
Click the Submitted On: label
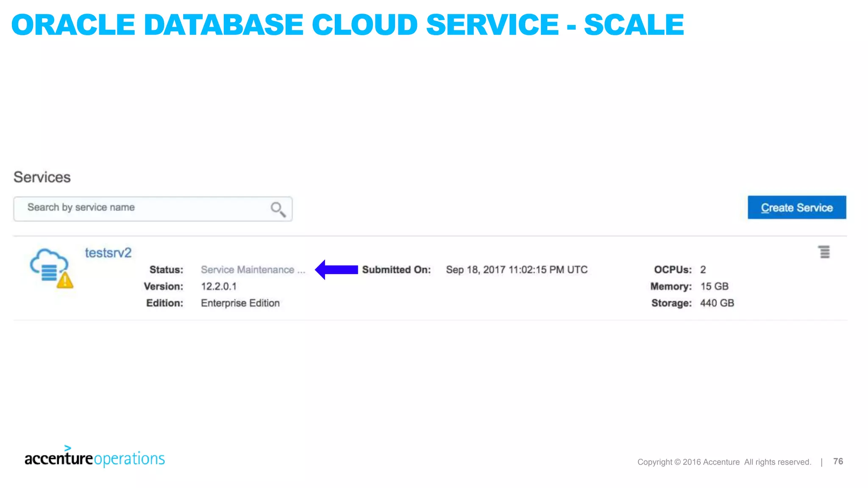click(x=396, y=270)
